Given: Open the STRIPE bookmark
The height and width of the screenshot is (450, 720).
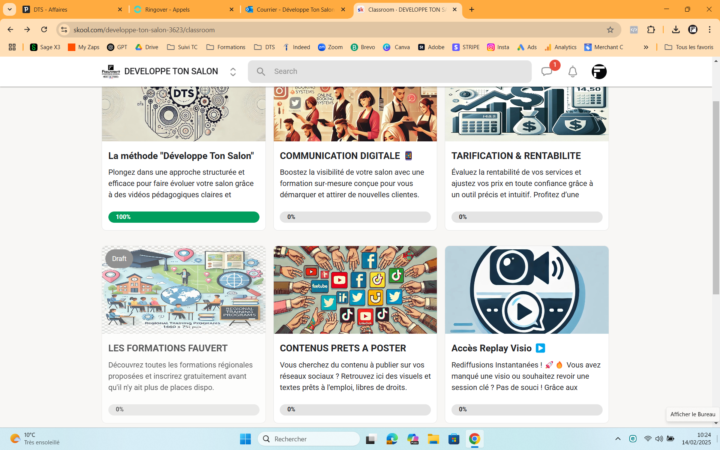Looking at the screenshot, I should click(x=466, y=47).
